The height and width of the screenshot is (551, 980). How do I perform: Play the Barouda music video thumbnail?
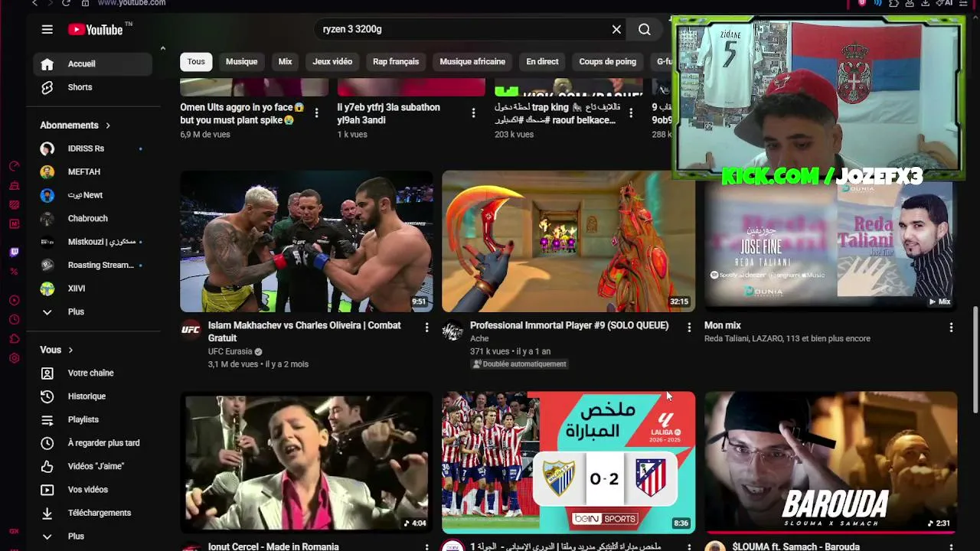831,462
